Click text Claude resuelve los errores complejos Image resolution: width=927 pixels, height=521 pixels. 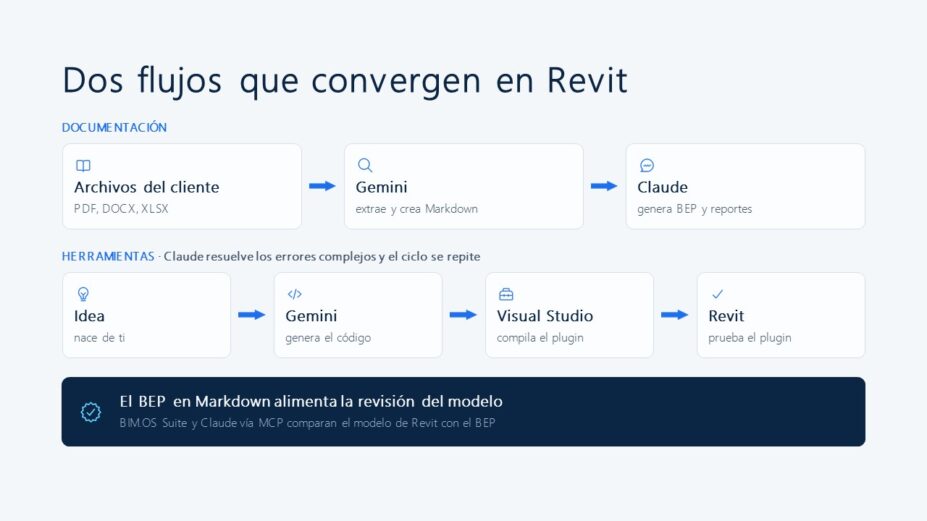point(270,256)
